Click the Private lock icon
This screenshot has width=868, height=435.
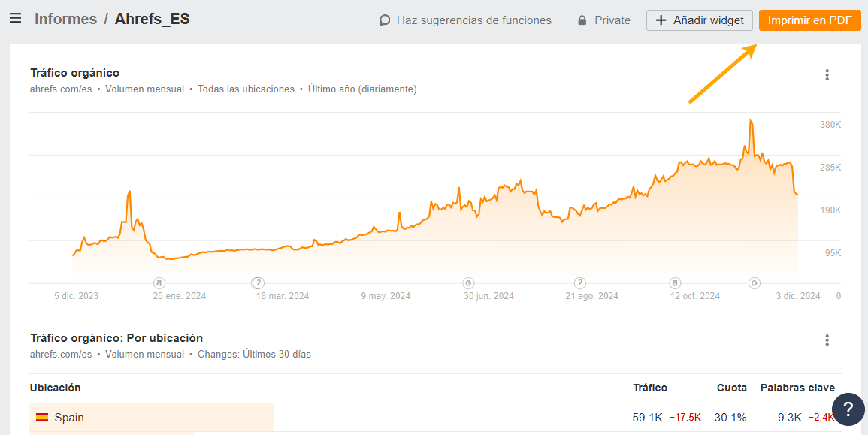tap(582, 20)
